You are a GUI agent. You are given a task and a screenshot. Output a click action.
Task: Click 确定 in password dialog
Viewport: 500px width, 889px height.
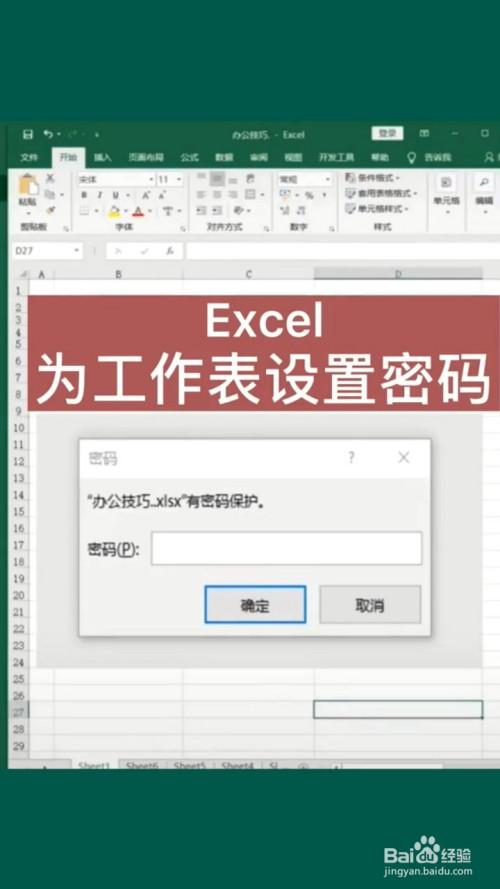(x=255, y=605)
